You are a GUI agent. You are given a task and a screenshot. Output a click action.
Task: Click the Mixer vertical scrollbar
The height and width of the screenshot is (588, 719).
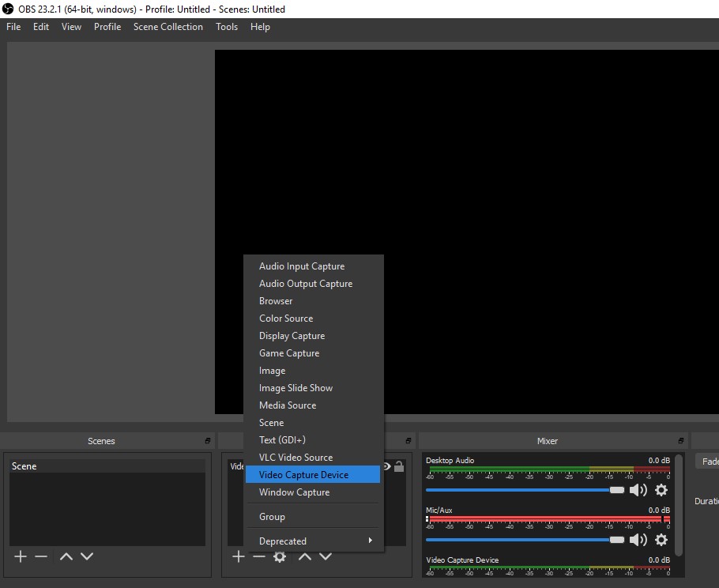pyautogui.click(x=679, y=505)
